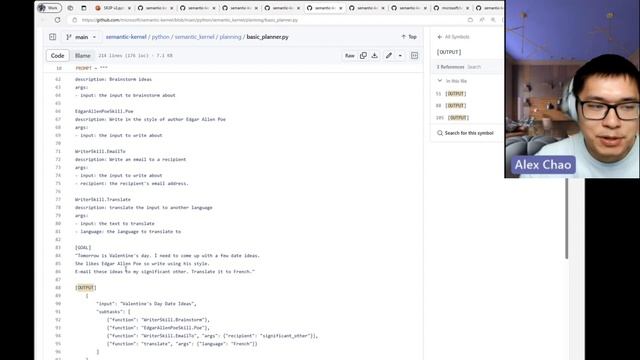Open the browser workspaces icon
The height and width of the screenshot is (360, 640).
coord(70,8)
